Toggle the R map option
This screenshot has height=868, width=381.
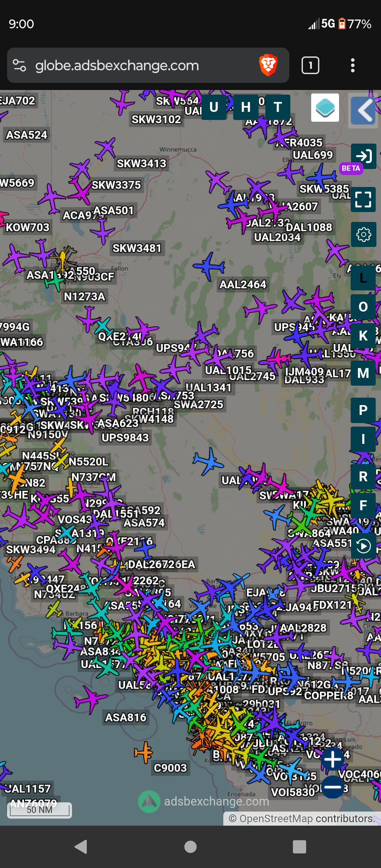point(363,476)
